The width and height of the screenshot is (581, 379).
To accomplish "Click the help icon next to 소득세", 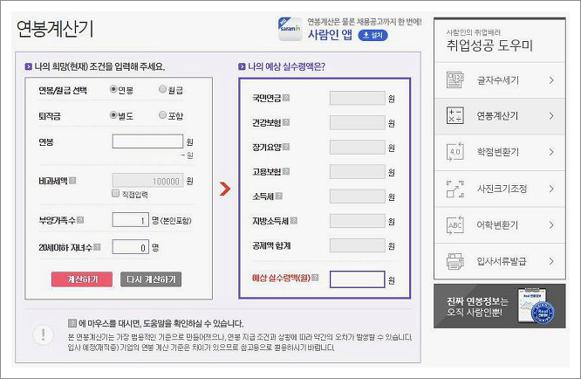I will tap(279, 196).
